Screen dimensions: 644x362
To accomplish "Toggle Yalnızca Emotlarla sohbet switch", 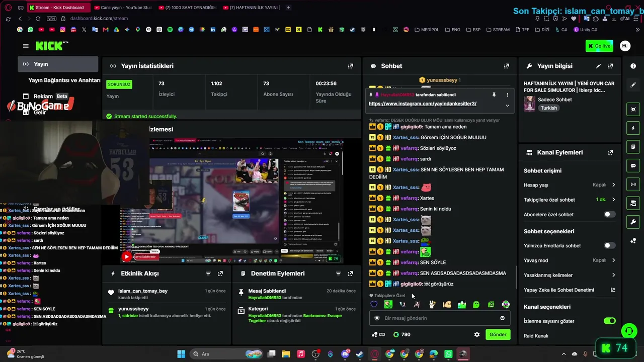I will tap(609, 245).
